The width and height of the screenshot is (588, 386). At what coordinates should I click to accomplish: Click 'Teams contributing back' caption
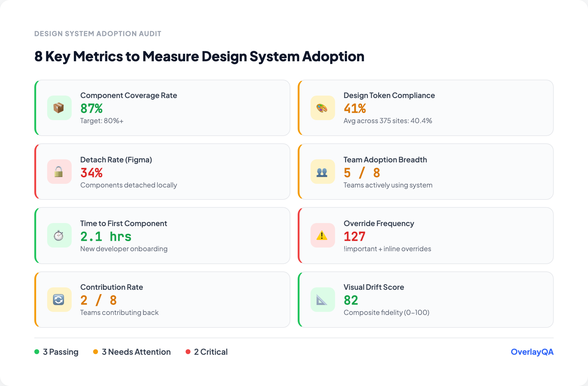[119, 312]
